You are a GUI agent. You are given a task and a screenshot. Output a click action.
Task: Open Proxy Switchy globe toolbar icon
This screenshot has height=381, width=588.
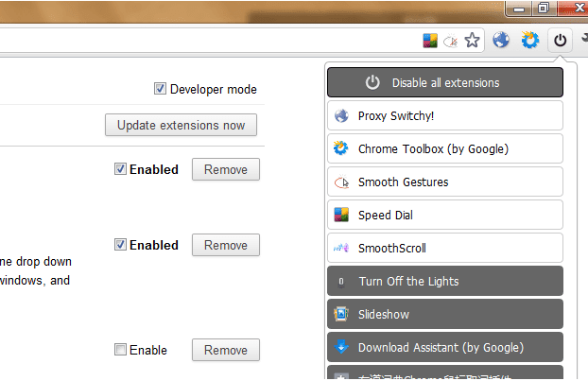[x=501, y=40]
